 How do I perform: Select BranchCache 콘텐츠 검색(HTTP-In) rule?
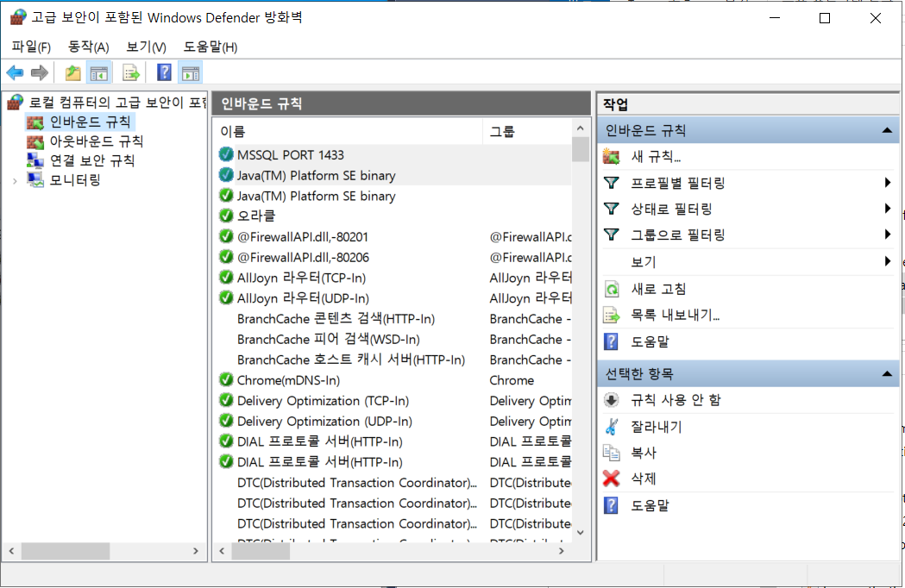336,318
